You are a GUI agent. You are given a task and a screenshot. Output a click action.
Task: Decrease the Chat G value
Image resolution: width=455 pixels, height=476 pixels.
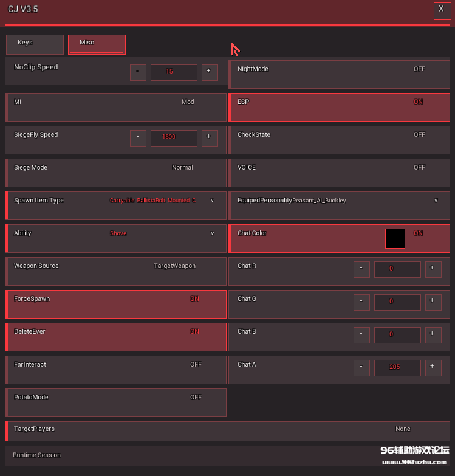[x=361, y=302]
